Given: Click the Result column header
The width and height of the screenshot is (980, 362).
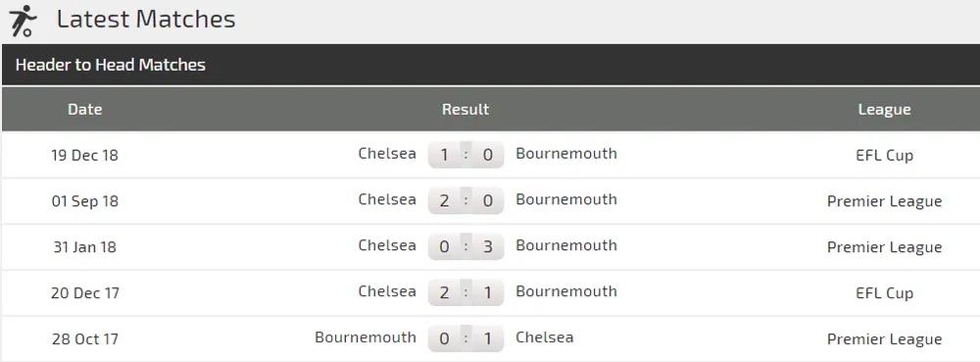Looking at the screenshot, I should [x=465, y=110].
